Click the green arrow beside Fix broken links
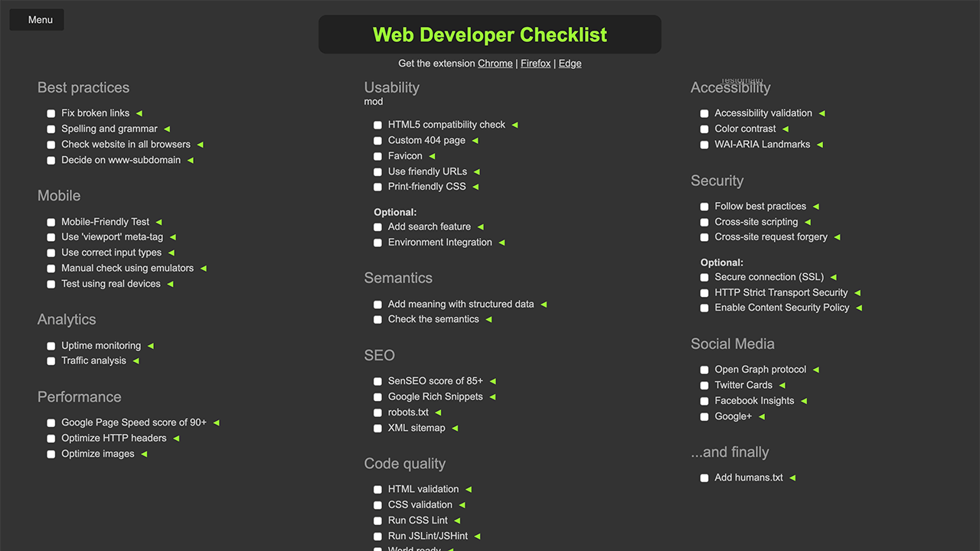 click(x=139, y=113)
